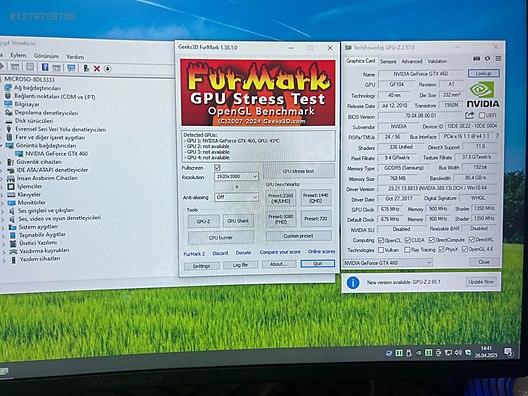Expand Ses girişleri ve çıkışları node
Viewport: 528px width, 396px height.
(x=3, y=211)
